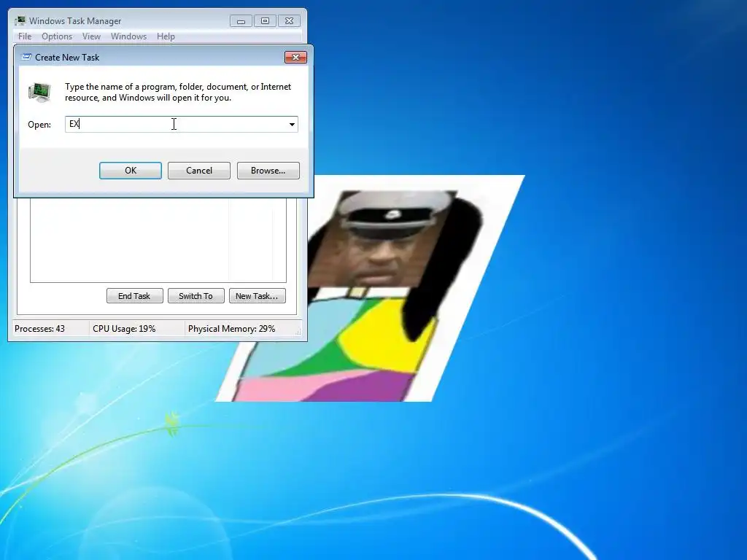Maximize the Windows Task Manager window
The height and width of the screenshot is (560, 747).
[265, 21]
